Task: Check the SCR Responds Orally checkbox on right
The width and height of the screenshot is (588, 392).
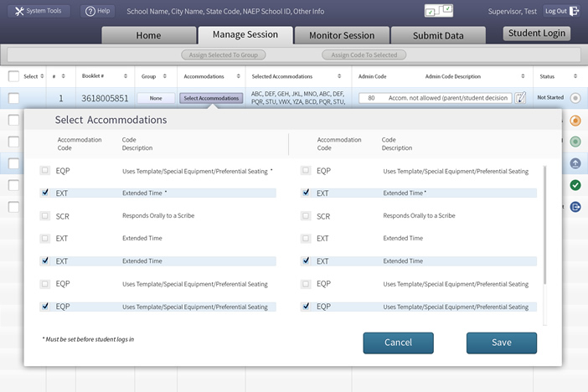Action: [306, 216]
